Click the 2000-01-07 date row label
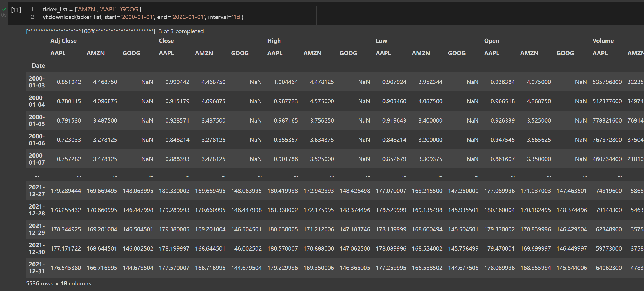The height and width of the screenshot is (291, 644). click(37, 159)
